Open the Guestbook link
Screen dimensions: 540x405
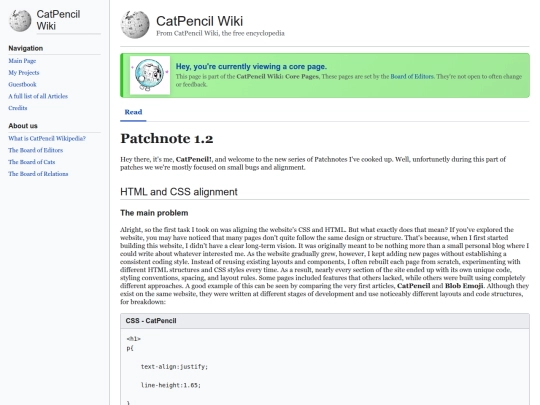coord(22,84)
